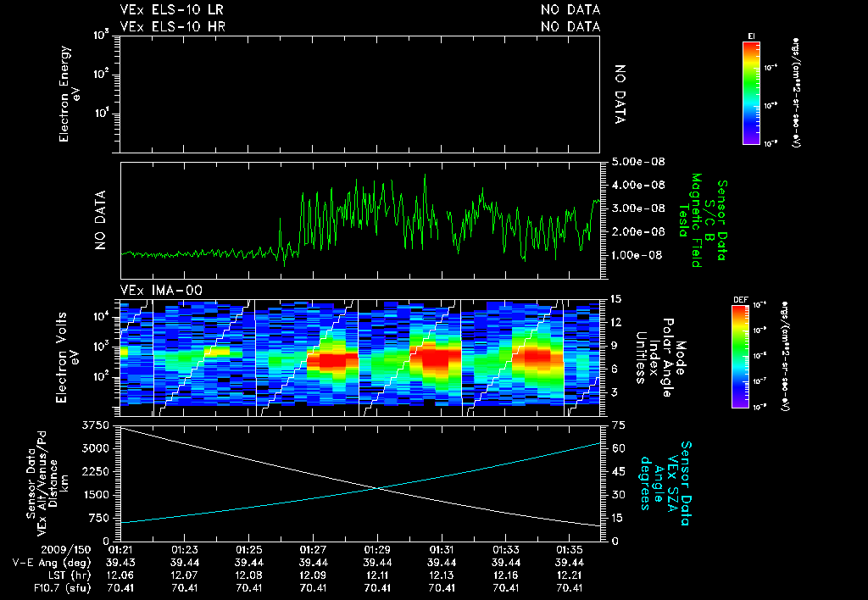
Task: Click the '01:33' time label
Action: 505,550
